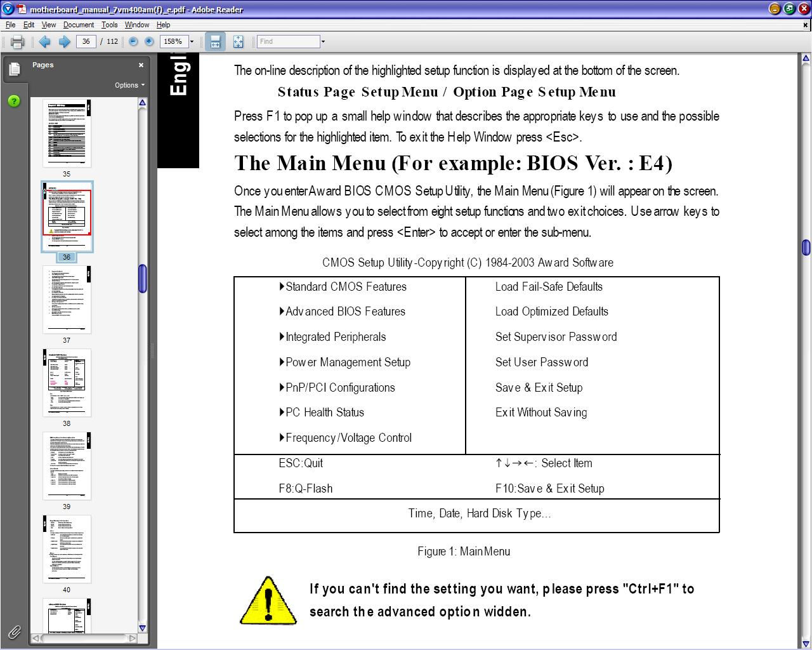Click the blue arrow title bar system icon
812x650 pixels.
(8, 9)
